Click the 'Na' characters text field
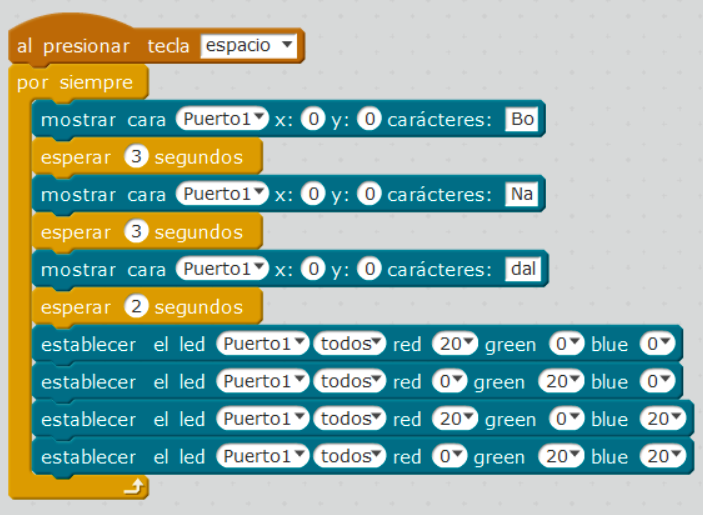Viewport: 703px width, 515px height. (x=522, y=194)
